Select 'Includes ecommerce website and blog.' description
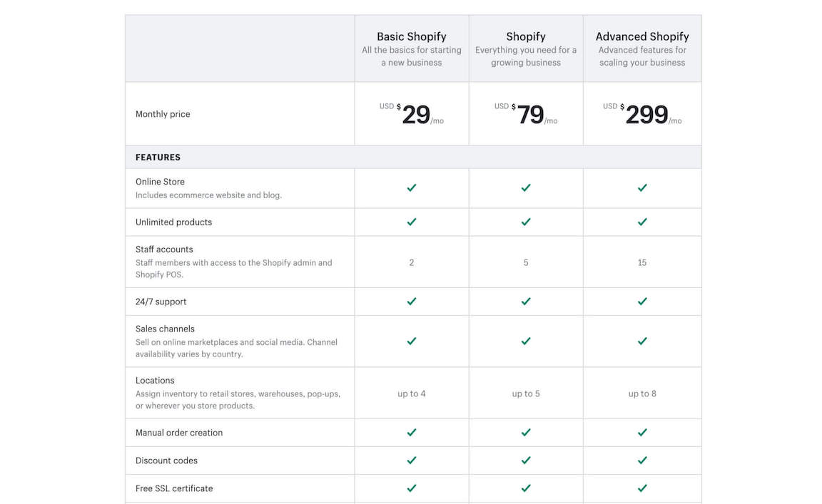This screenshot has width=822, height=504. click(x=208, y=195)
